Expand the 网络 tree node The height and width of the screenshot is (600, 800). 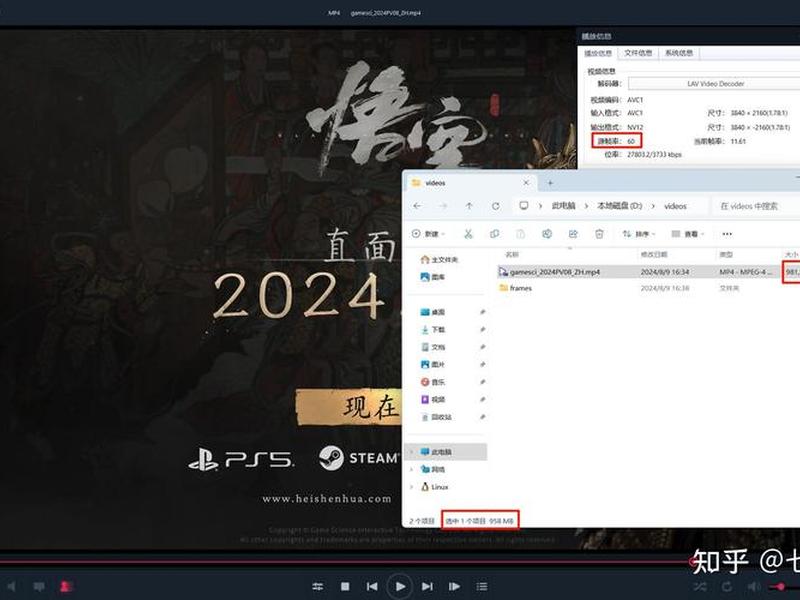[412, 469]
